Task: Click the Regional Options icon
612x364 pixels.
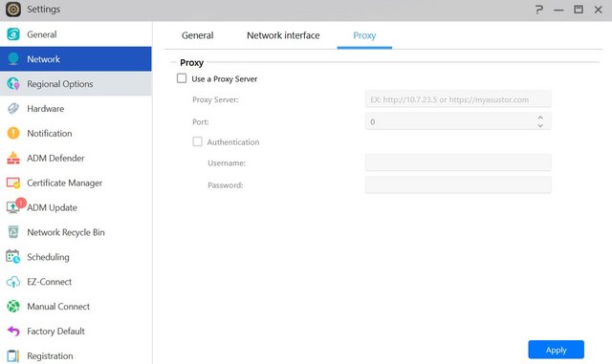Action: tap(12, 83)
